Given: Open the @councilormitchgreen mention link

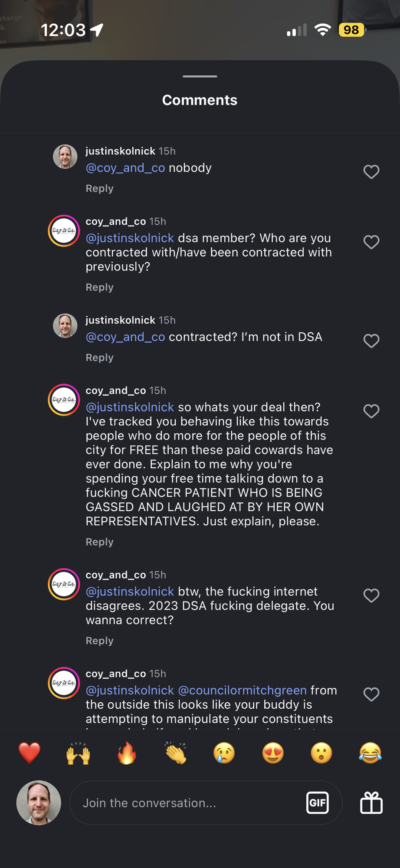Looking at the screenshot, I should pyautogui.click(x=242, y=690).
